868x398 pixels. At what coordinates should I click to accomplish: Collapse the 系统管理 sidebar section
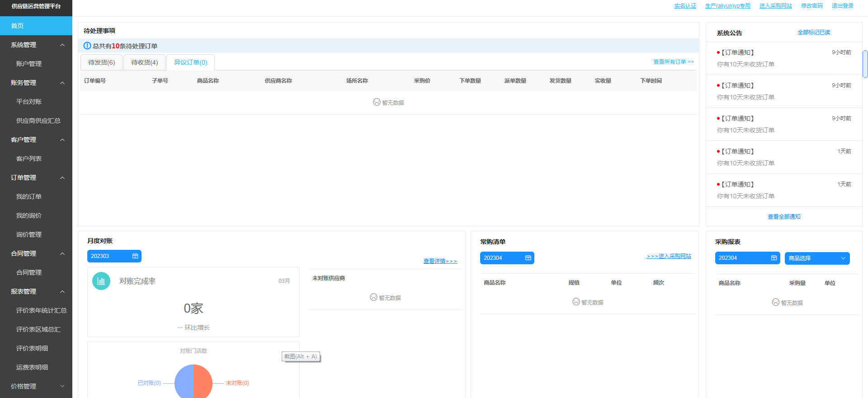point(62,45)
